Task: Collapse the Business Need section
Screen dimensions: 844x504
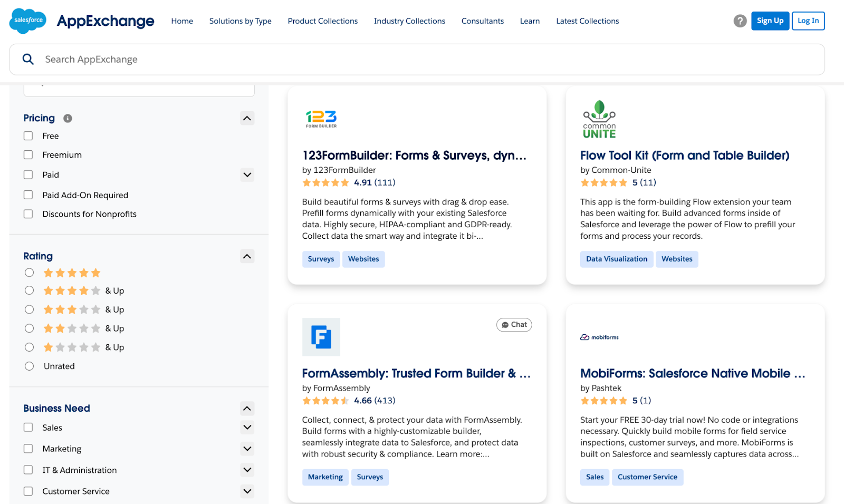Action: point(247,409)
